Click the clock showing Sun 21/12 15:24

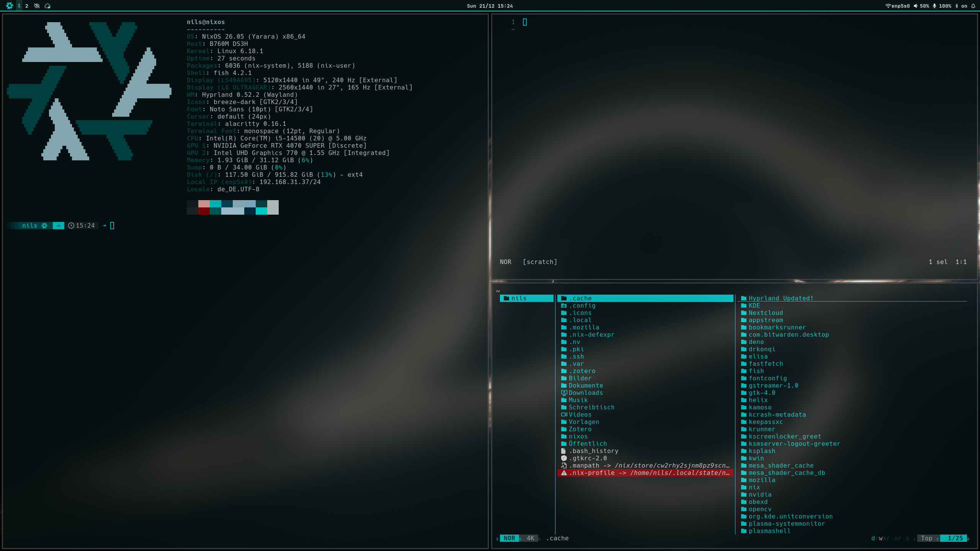pos(490,6)
